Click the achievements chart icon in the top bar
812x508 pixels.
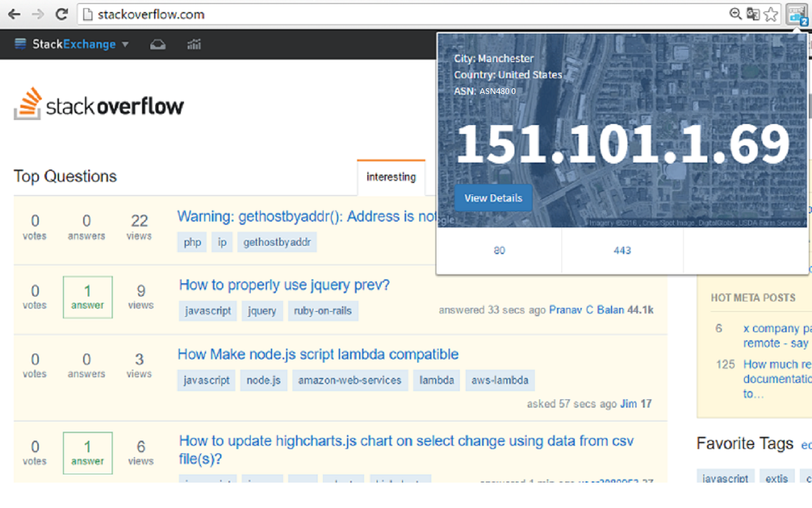tap(193, 44)
